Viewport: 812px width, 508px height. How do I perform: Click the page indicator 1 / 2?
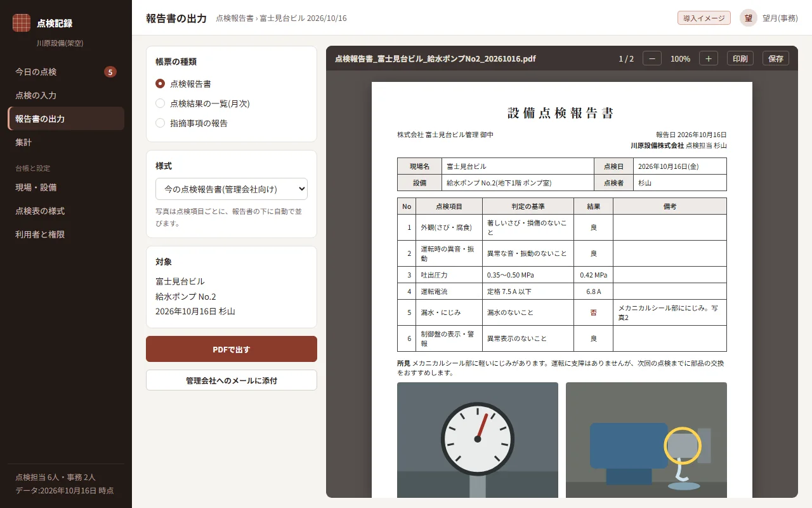[x=626, y=58]
